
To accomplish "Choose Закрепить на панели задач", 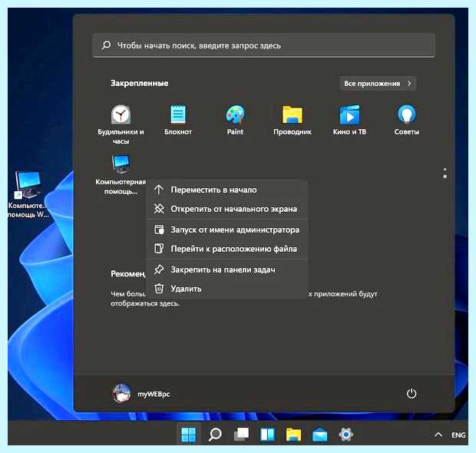I will click(x=227, y=269).
